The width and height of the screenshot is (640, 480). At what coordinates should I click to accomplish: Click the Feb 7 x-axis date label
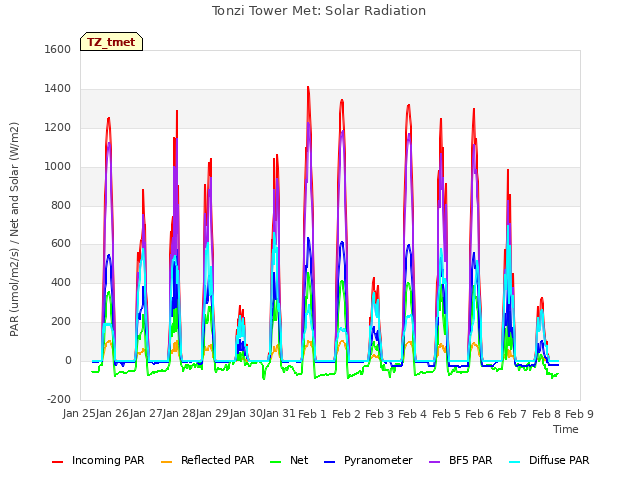click(x=513, y=414)
